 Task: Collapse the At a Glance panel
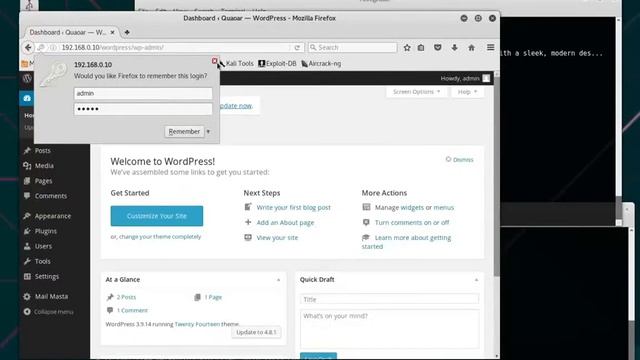click(x=278, y=280)
